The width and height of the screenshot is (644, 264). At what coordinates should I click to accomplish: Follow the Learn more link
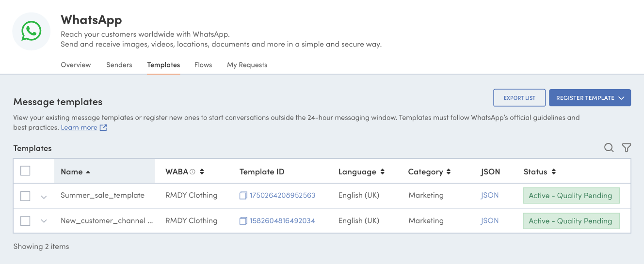point(79,127)
